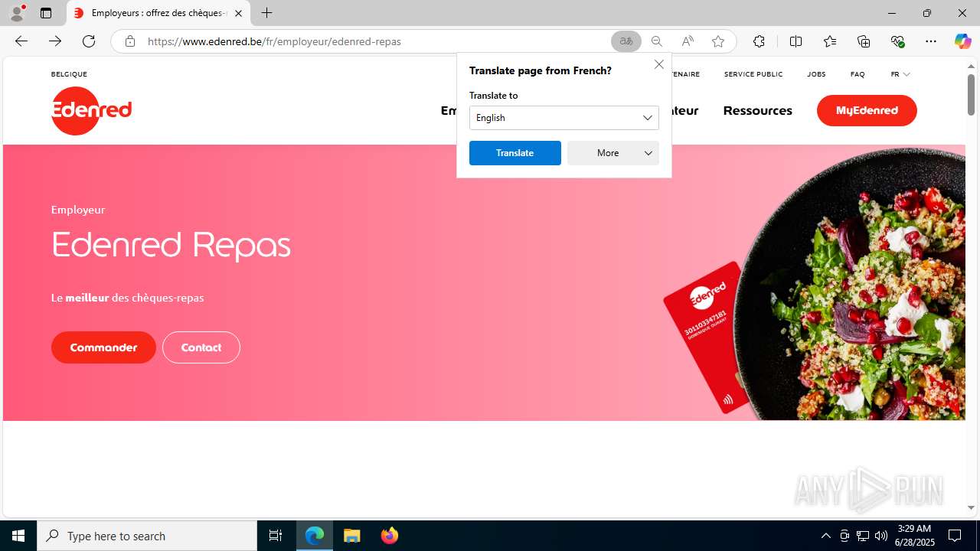Open Browser essentials

coord(897,41)
